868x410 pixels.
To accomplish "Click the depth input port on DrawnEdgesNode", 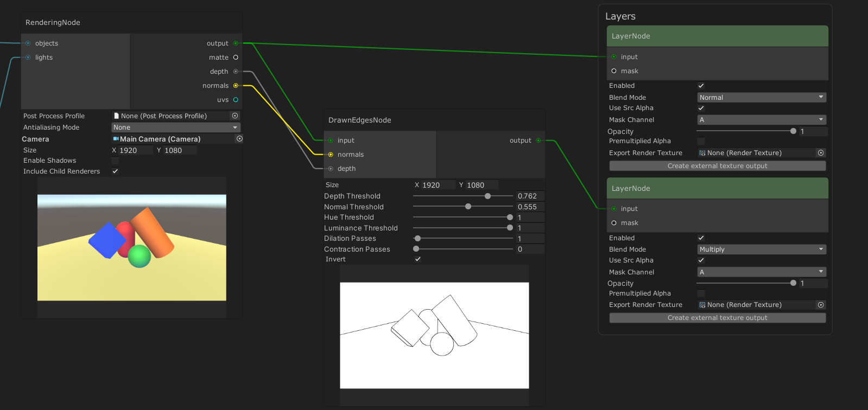I will point(331,169).
